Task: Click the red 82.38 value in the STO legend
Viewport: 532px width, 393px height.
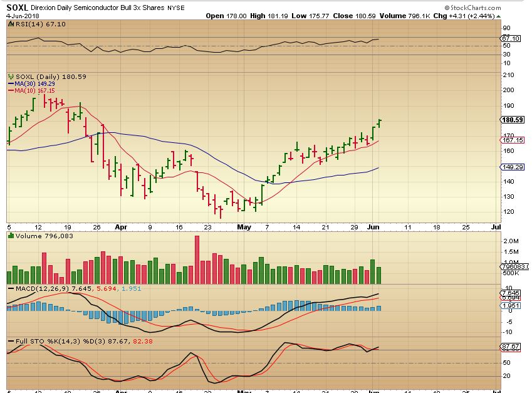Action: (143, 341)
